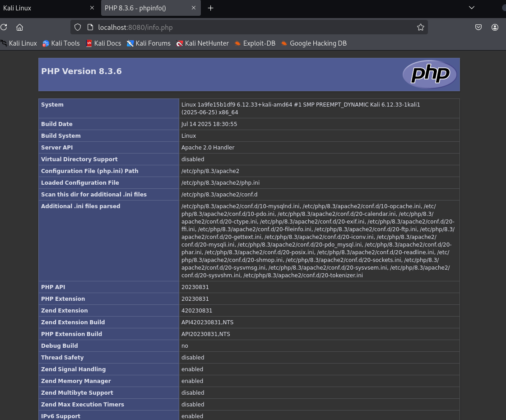Click the Virtual Directory Support label
506x420 pixels.
tap(79, 159)
